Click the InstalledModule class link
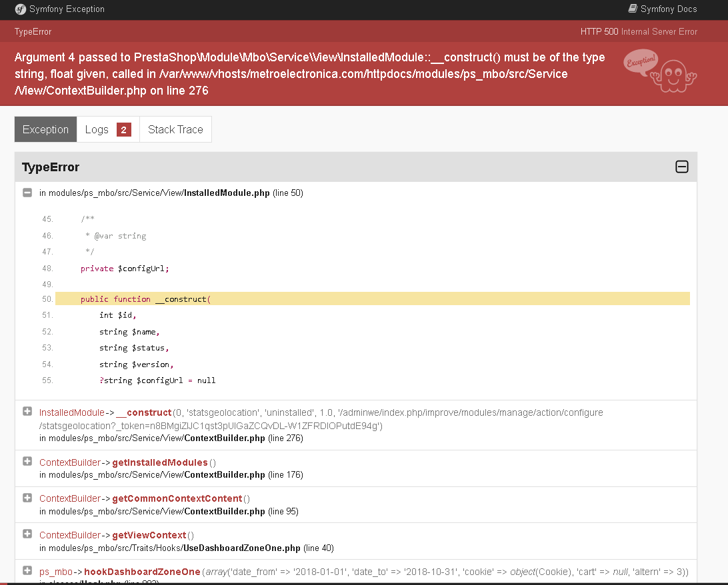 pyautogui.click(x=71, y=412)
